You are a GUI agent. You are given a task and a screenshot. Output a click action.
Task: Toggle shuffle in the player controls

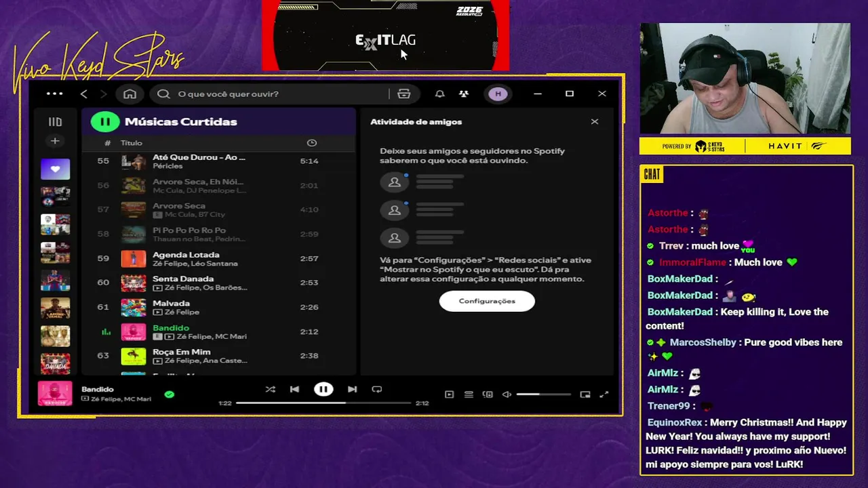271,389
